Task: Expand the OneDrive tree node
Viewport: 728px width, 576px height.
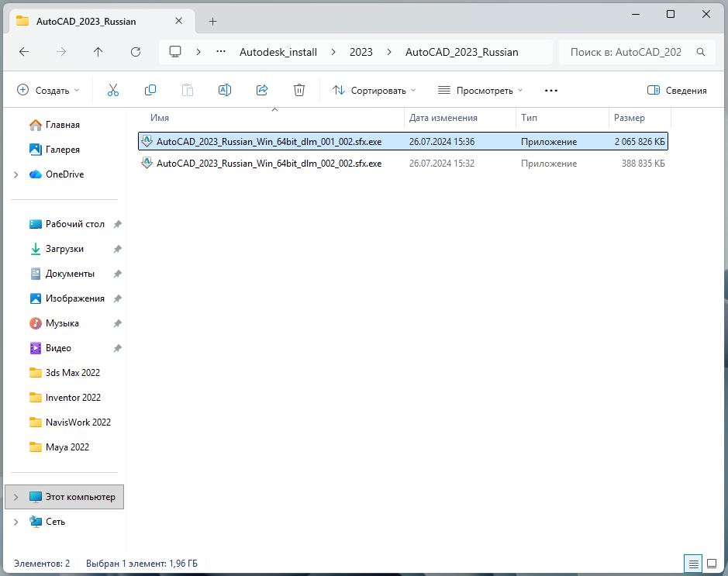Action: 16,174
